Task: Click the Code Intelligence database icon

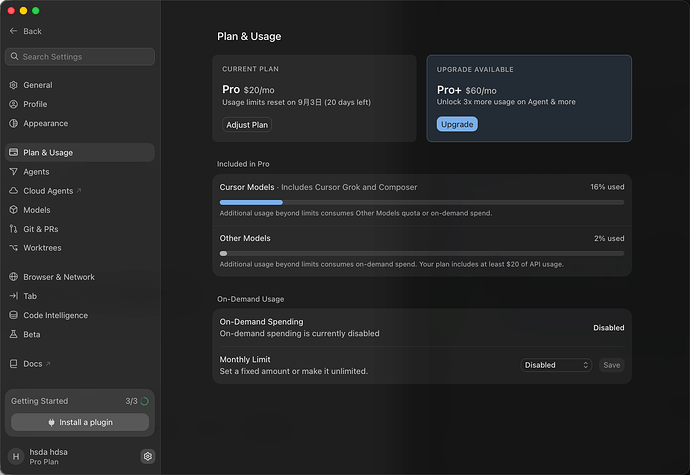Action: tap(14, 315)
